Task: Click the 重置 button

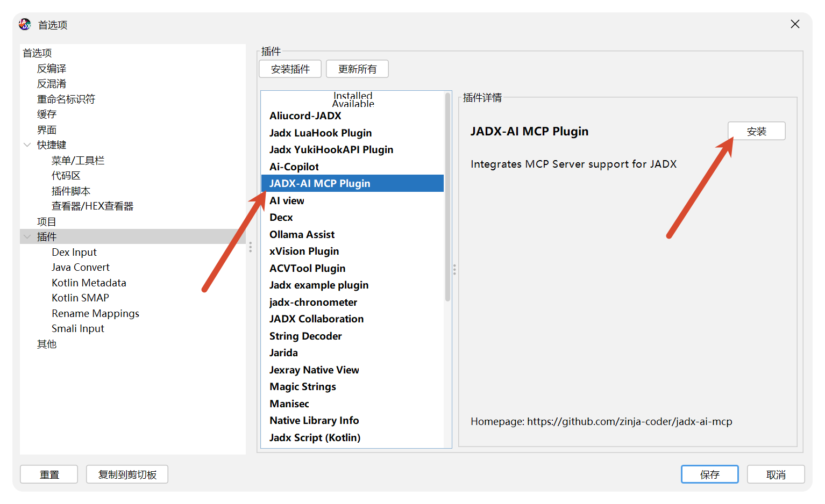Action: 49,474
